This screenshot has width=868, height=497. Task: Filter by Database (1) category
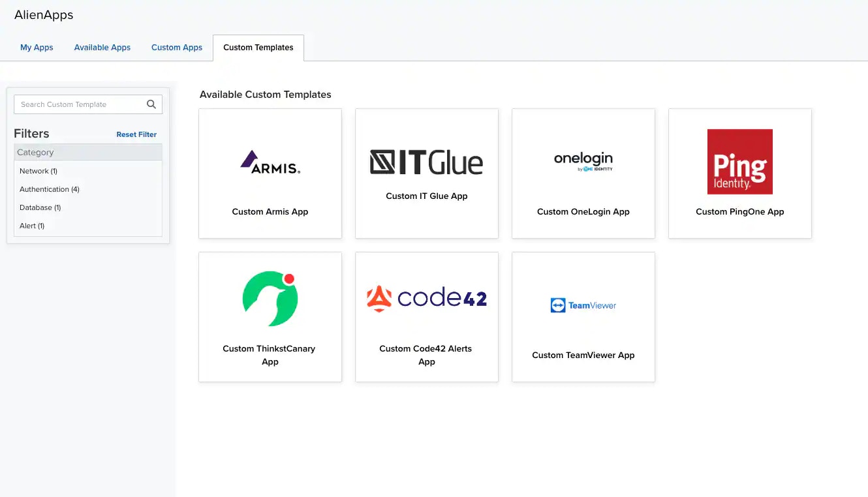click(40, 207)
